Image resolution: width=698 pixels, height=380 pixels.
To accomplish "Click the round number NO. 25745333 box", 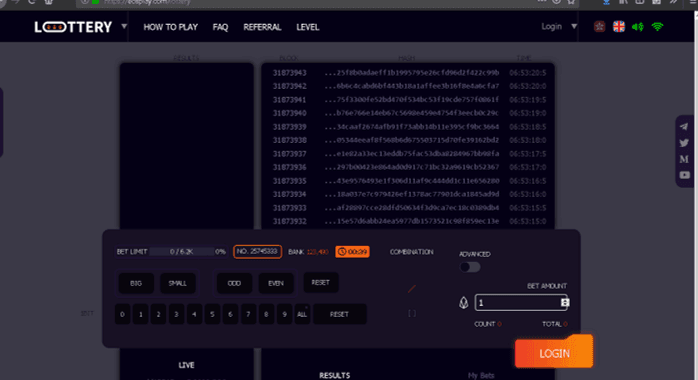I will coord(257,251).
